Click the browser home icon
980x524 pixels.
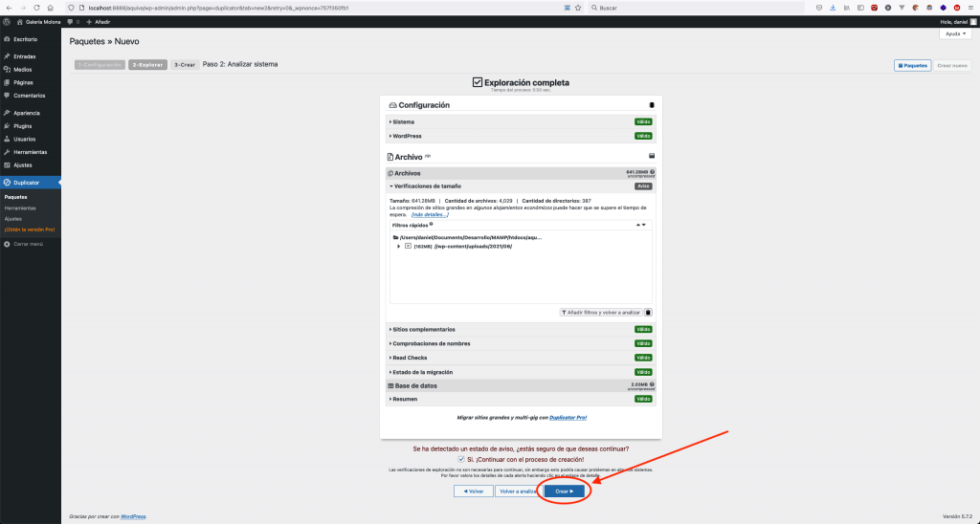[x=50, y=8]
